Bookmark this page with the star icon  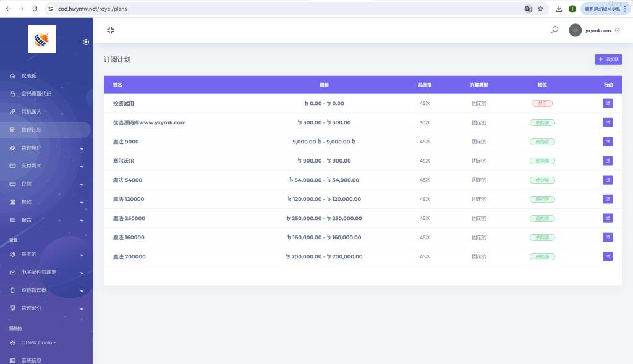click(540, 9)
